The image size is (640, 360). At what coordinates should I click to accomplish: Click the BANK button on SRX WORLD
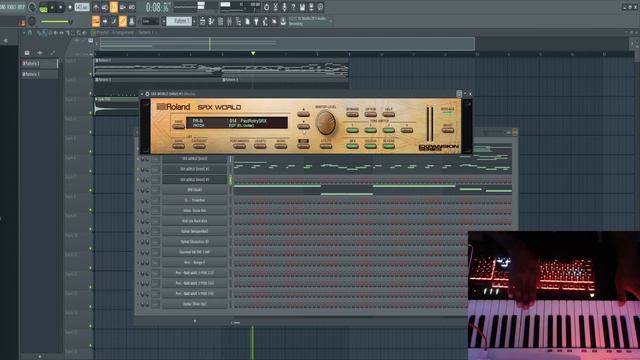click(x=178, y=145)
